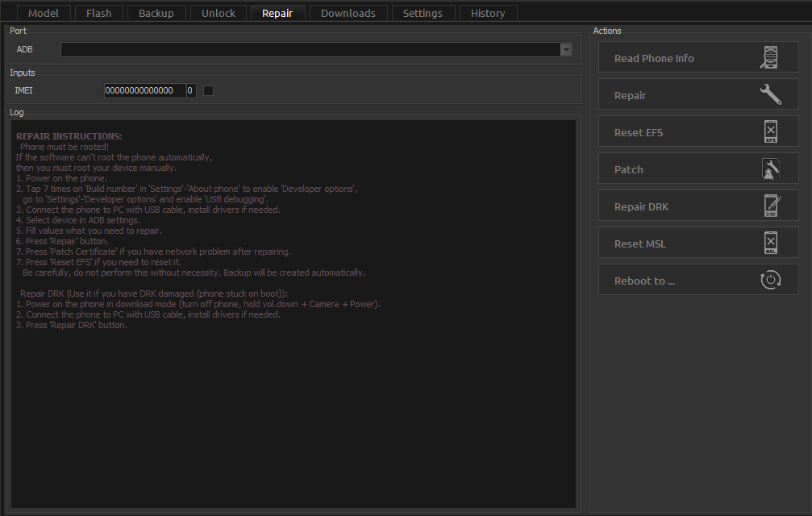Open the Flash tab
This screenshot has height=516, width=812.
pyautogui.click(x=98, y=13)
